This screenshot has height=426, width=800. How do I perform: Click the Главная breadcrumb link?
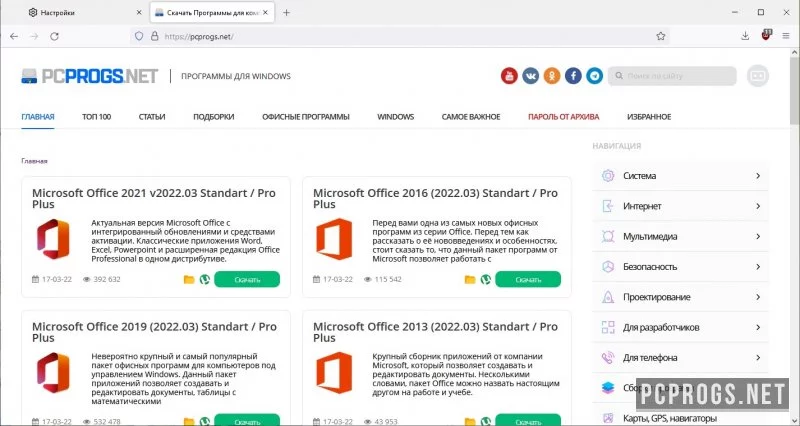(34, 161)
